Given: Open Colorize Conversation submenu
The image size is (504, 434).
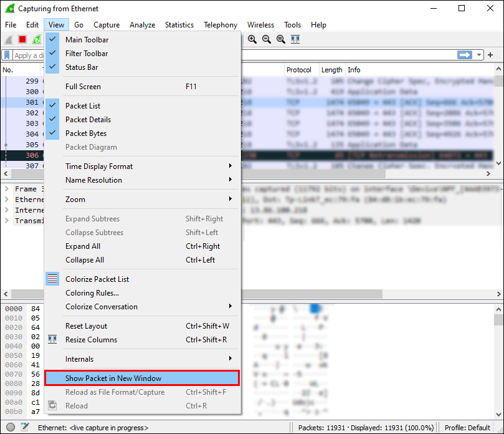Looking at the screenshot, I should [141, 307].
